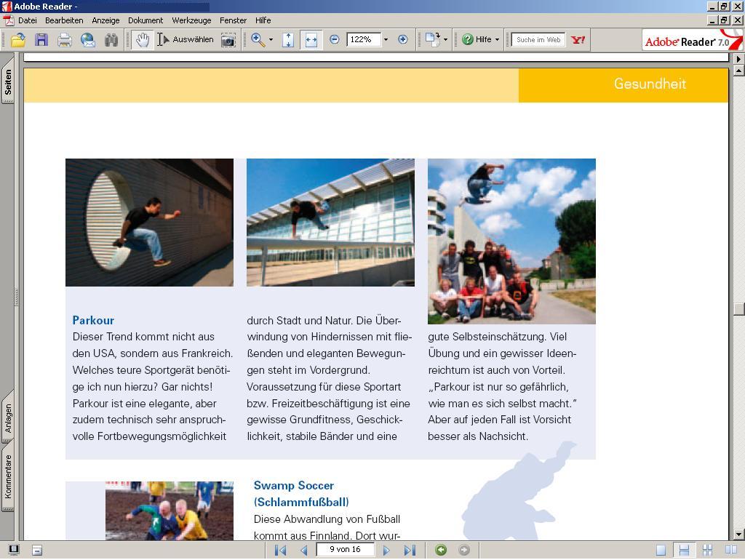
Task: Switch to facing pages layout
Action: click(x=730, y=550)
